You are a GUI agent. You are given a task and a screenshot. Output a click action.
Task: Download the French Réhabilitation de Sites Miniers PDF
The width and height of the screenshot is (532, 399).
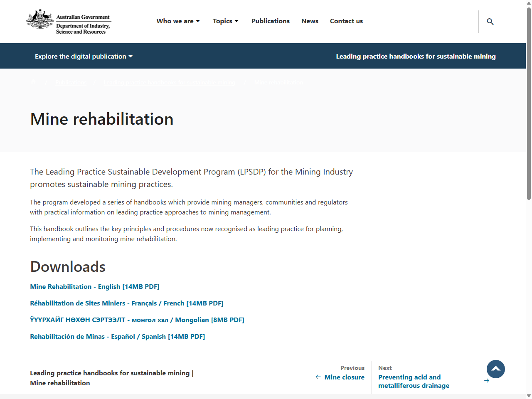[127, 303]
